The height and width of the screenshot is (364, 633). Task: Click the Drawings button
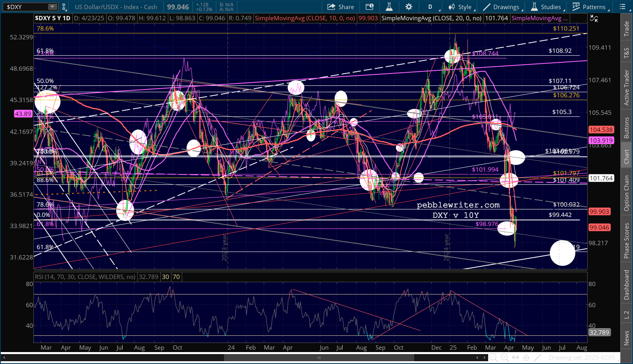(x=502, y=7)
